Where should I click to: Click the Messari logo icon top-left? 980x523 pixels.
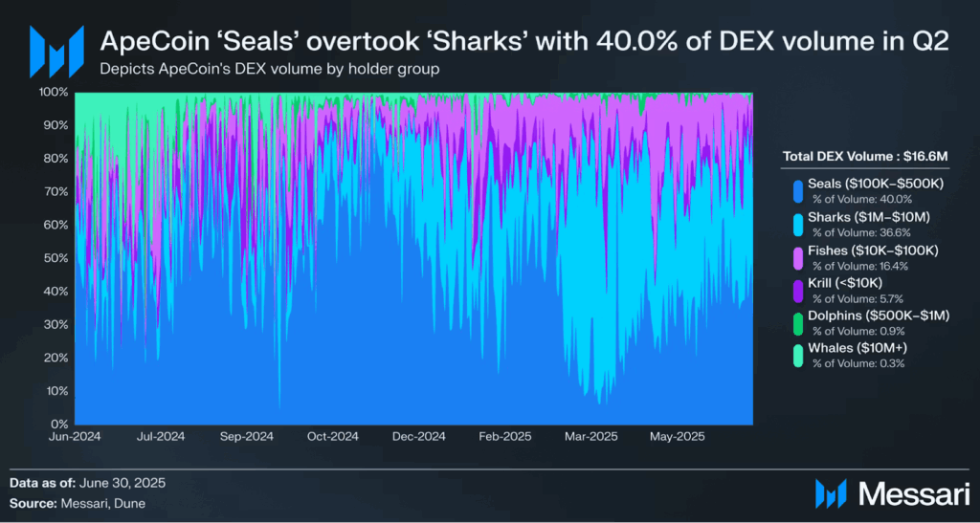click(56, 52)
